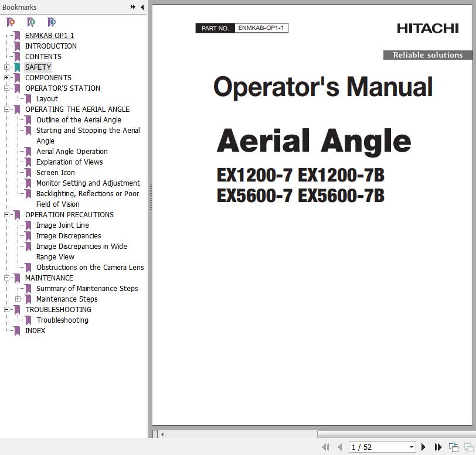476x455 pixels.
Task: Select the TROUBLESHOOTING section bookmark
Action: [x=58, y=310]
